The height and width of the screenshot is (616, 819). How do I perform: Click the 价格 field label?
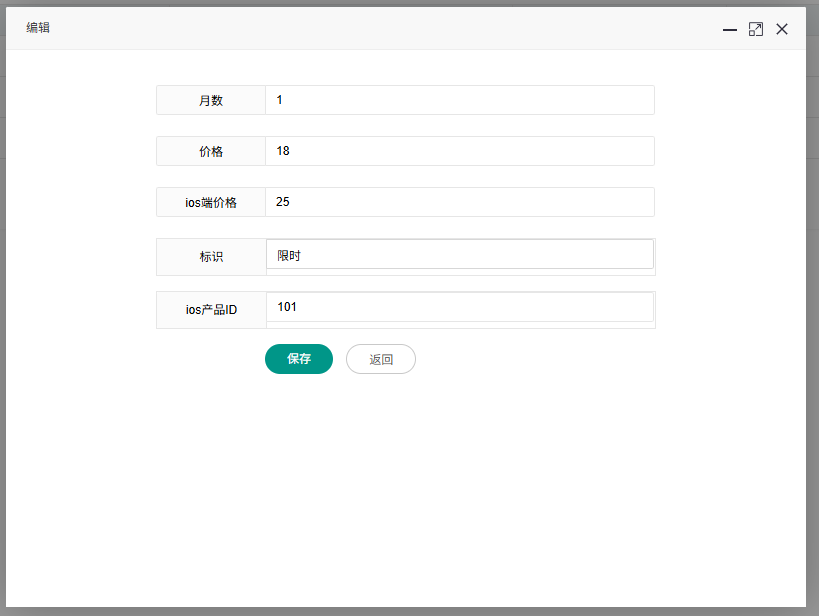coord(211,151)
